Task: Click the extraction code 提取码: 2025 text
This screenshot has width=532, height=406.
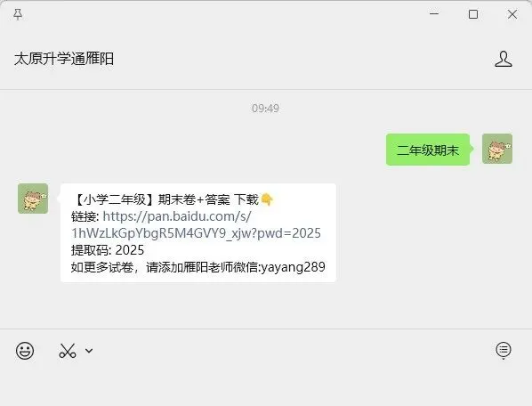Action: 108,250
